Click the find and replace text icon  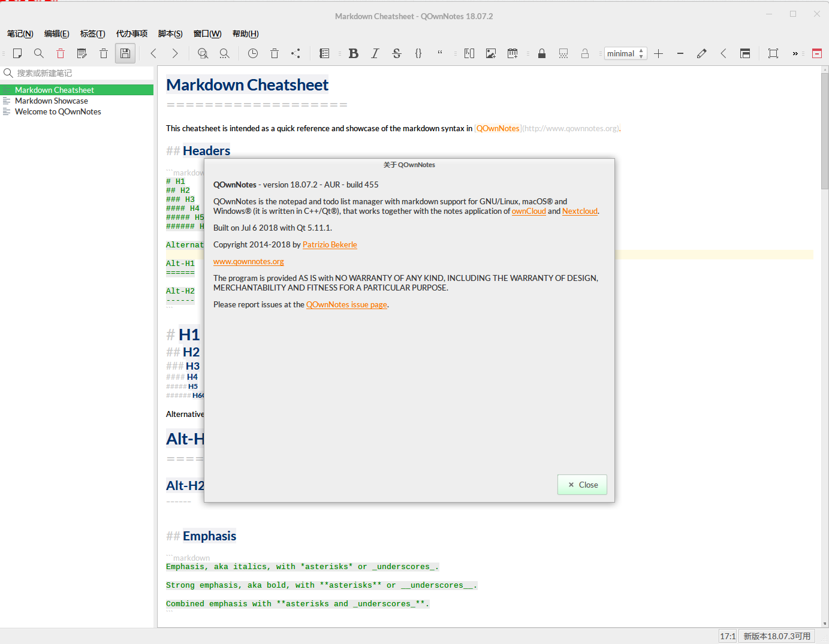(203, 53)
